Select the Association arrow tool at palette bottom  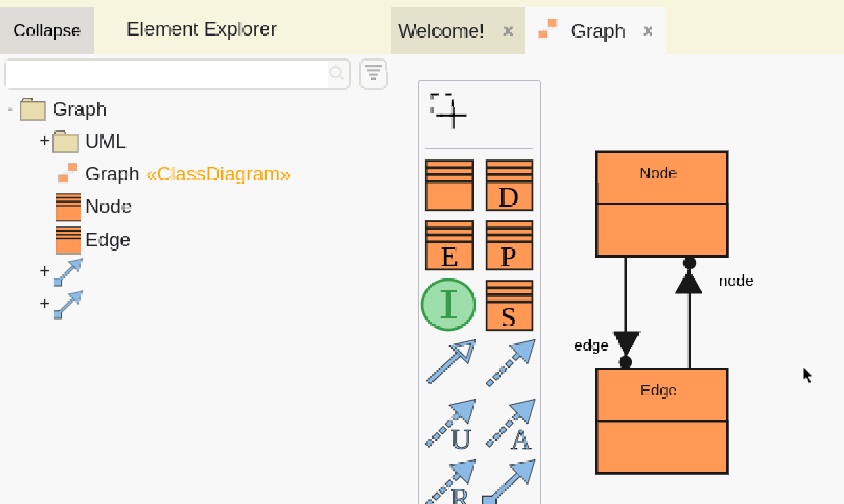(x=510, y=482)
